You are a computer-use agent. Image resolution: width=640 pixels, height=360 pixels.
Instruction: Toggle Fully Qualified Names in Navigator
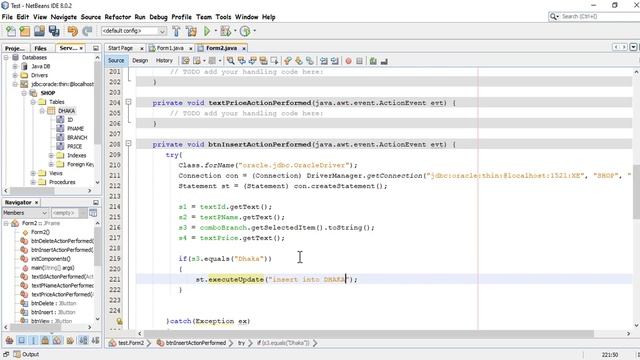[x=70, y=340]
